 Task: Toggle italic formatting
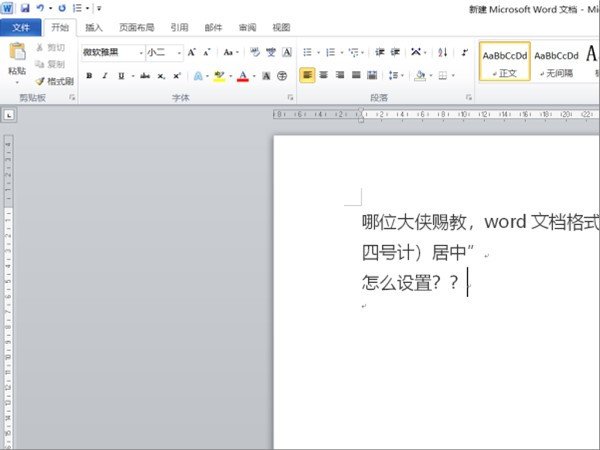point(105,76)
